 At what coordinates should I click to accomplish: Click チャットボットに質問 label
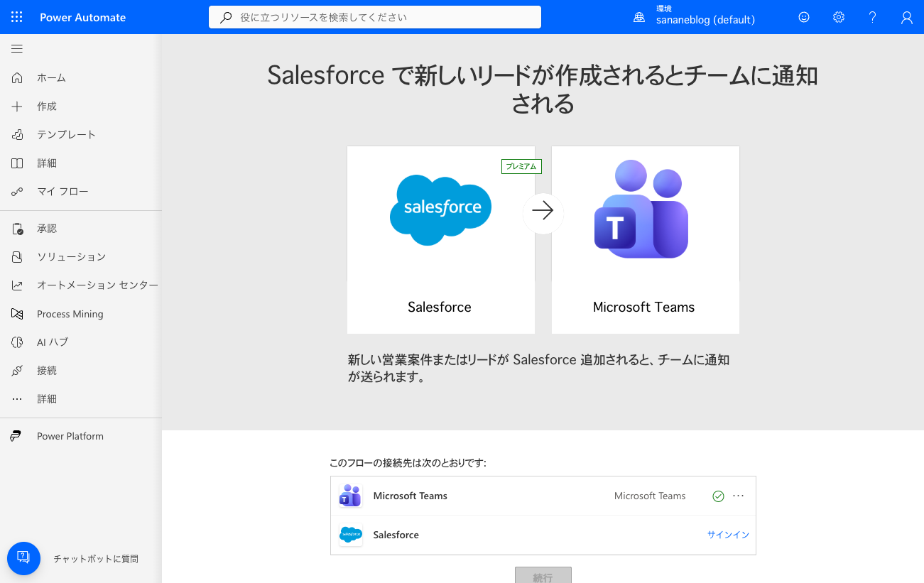pos(96,559)
